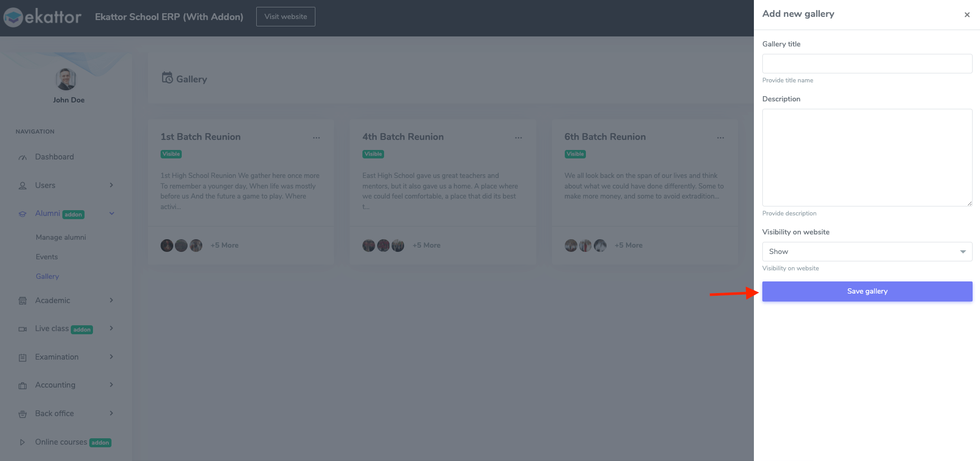Click the Online courses play icon
The height and width of the screenshot is (461, 980).
[x=23, y=443]
